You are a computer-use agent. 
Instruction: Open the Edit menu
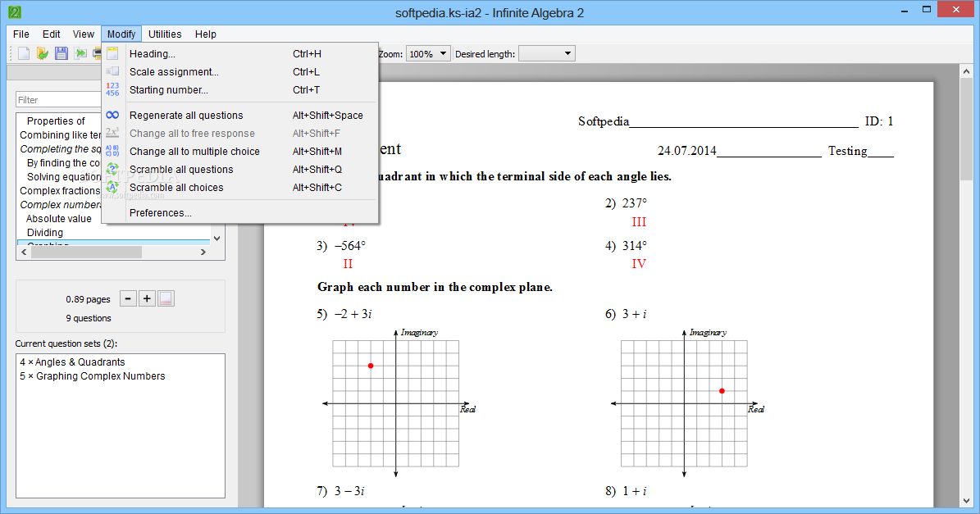click(51, 34)
